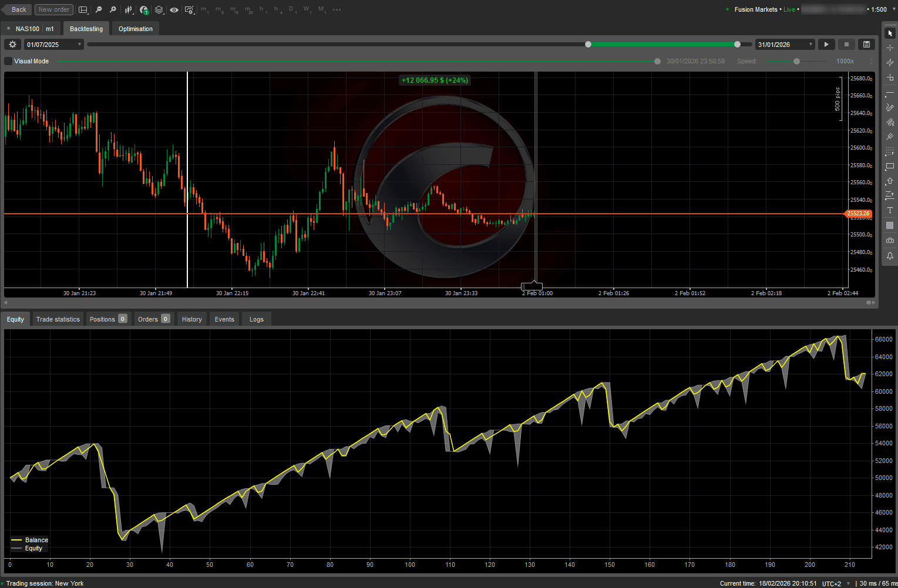Open the Optimisation tab
This screenshot has height=588, width=898.
coord(135,28)
